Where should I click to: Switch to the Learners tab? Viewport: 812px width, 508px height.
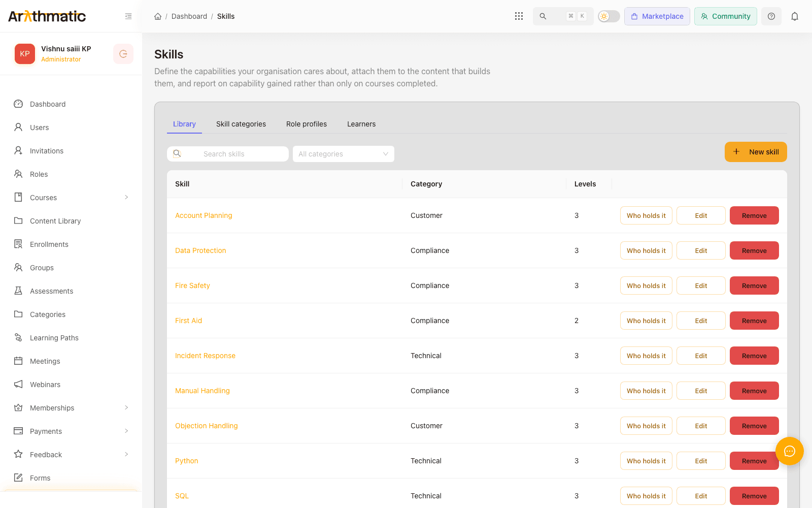[361, 124]
